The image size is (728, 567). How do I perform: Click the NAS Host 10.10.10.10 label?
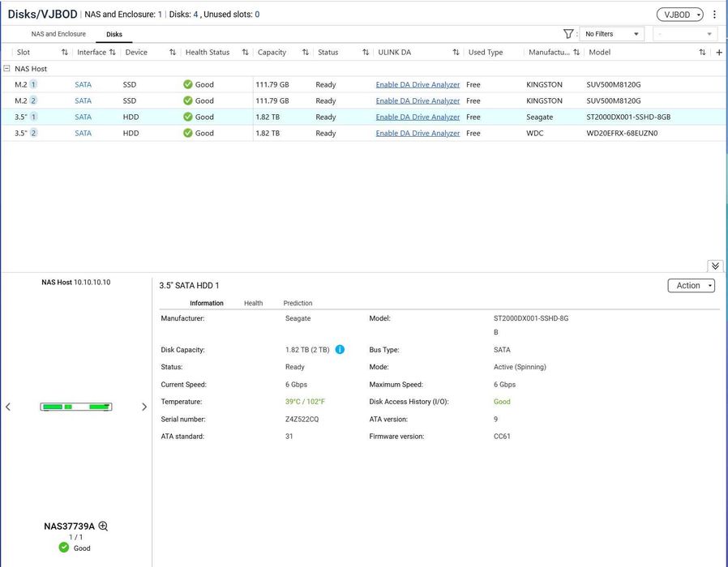(x=76, y=282)
